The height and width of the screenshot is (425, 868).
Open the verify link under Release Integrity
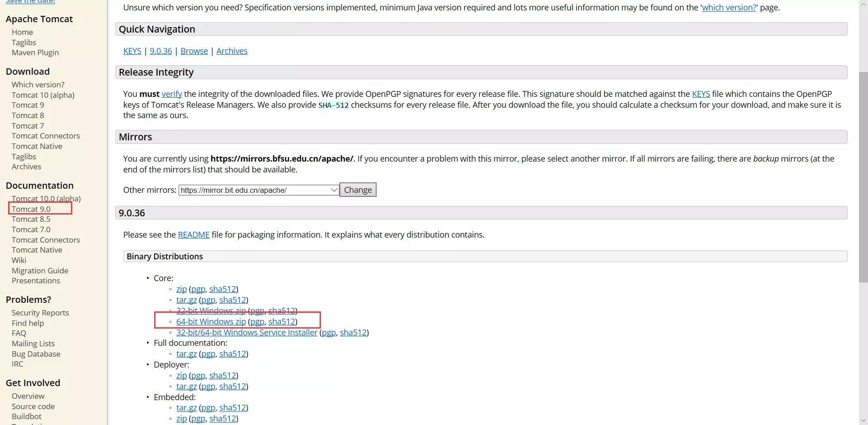[x=172, y=94]
